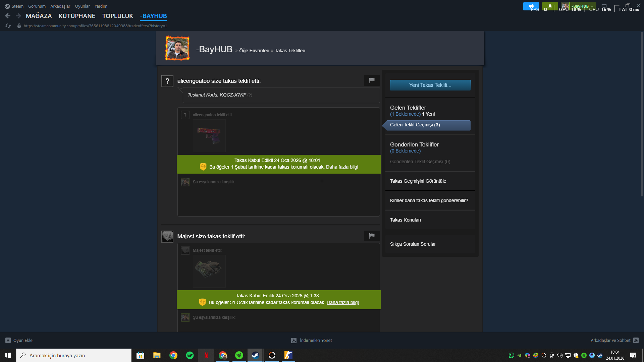Click Oyun Ekle in the bottom bar

pyautogui.click(x=23, y=340)
